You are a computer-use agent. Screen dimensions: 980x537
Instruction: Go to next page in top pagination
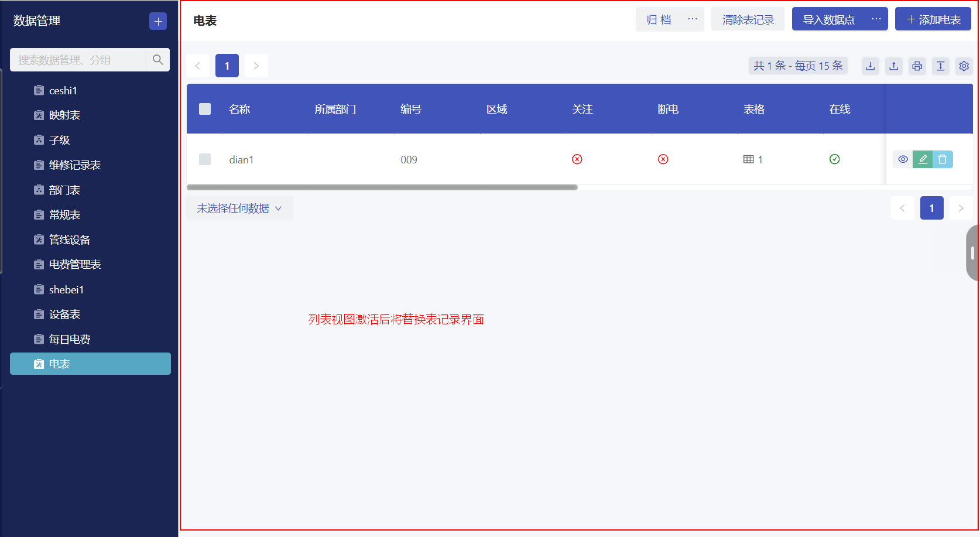[256, 66]
